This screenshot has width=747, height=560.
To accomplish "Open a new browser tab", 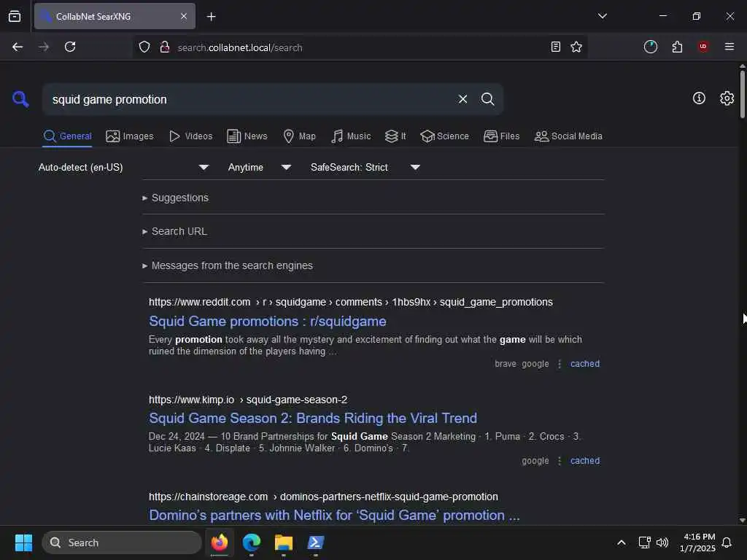I will [211, 17].
